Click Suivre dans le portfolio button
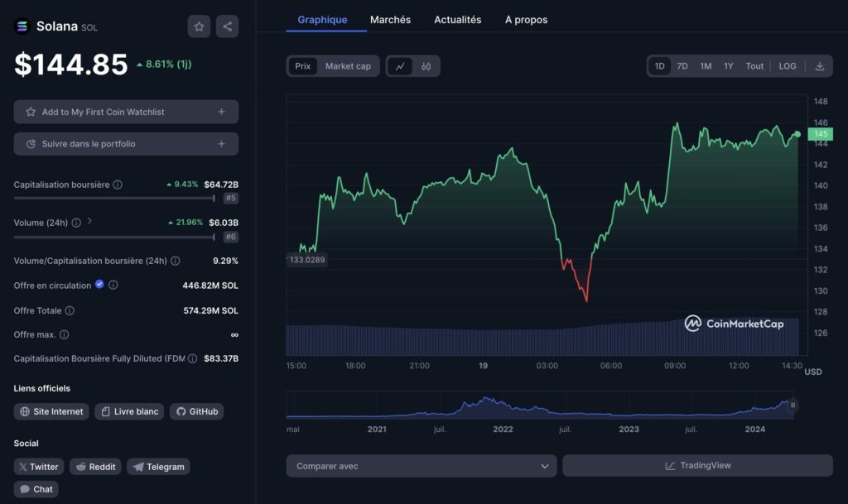Screen dimensions: 848x504 pos(126,144)
